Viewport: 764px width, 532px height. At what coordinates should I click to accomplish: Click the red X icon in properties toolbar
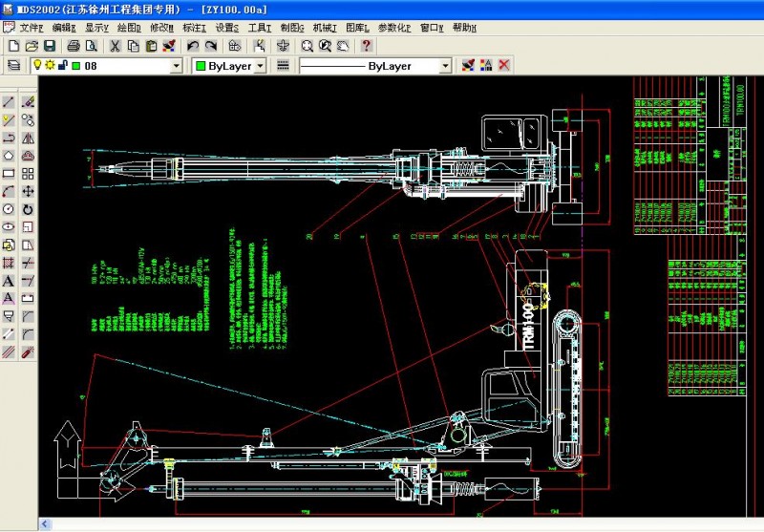click(504, 66)
